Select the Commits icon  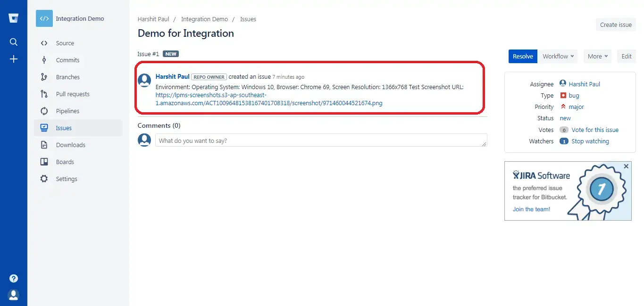(x=44, y=60)
